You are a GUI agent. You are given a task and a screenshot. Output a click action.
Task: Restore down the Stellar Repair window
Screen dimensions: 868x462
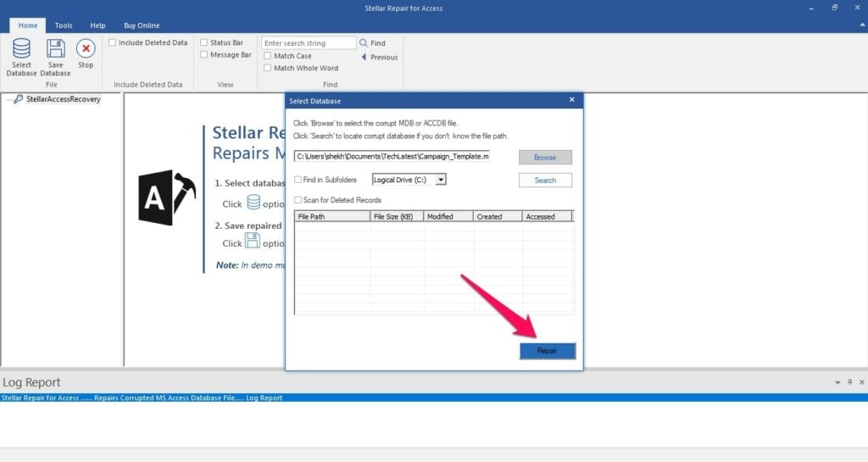click(835, 8)
